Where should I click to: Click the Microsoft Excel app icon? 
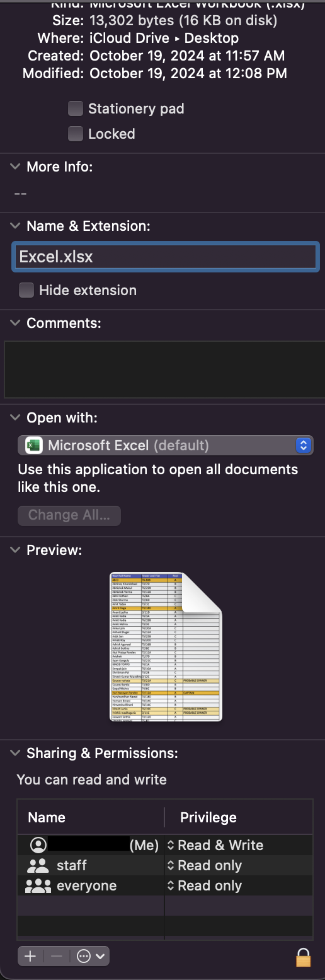coord(33,445)
